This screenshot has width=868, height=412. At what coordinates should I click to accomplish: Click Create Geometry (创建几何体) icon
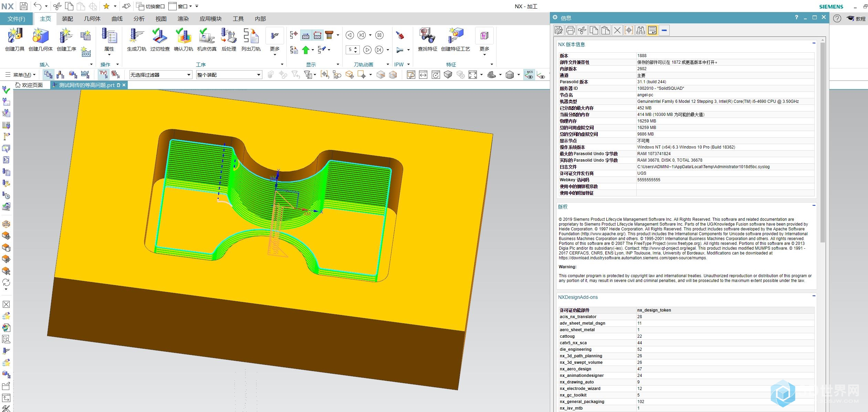point(40,36)
